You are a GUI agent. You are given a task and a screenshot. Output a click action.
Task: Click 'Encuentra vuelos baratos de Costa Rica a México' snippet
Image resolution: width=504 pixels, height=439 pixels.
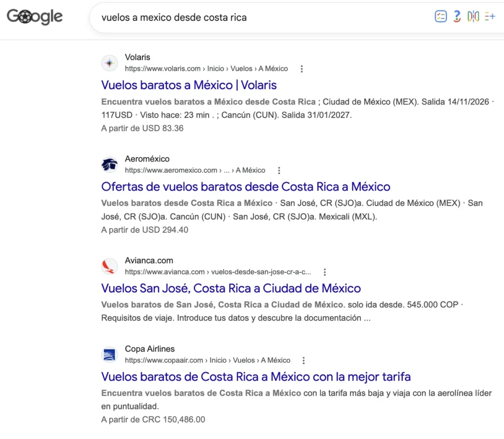[x=201, y=393]
